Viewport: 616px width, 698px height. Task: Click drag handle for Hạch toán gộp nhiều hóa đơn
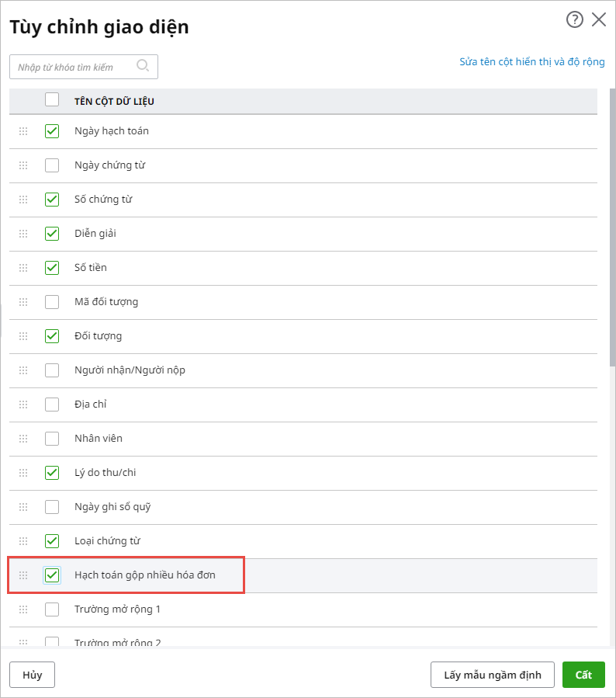pyautogui.click(x=23, y=575)
